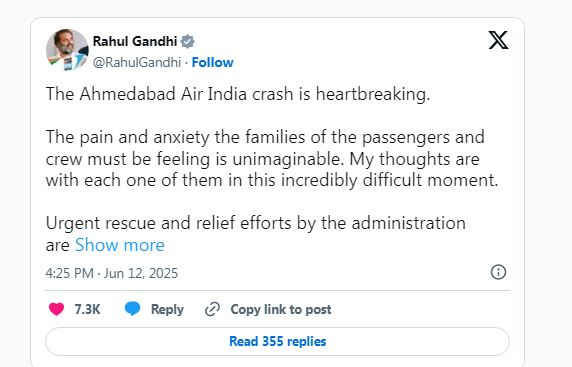The width and height of the screenshot is (572, 367).
Task: Open the tweet info circle icon
Action: [x=498, y=272]
